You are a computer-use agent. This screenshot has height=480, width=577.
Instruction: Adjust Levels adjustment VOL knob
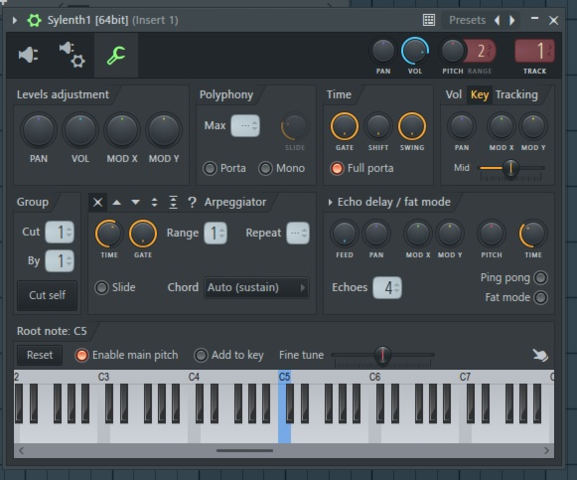point(80,130)
